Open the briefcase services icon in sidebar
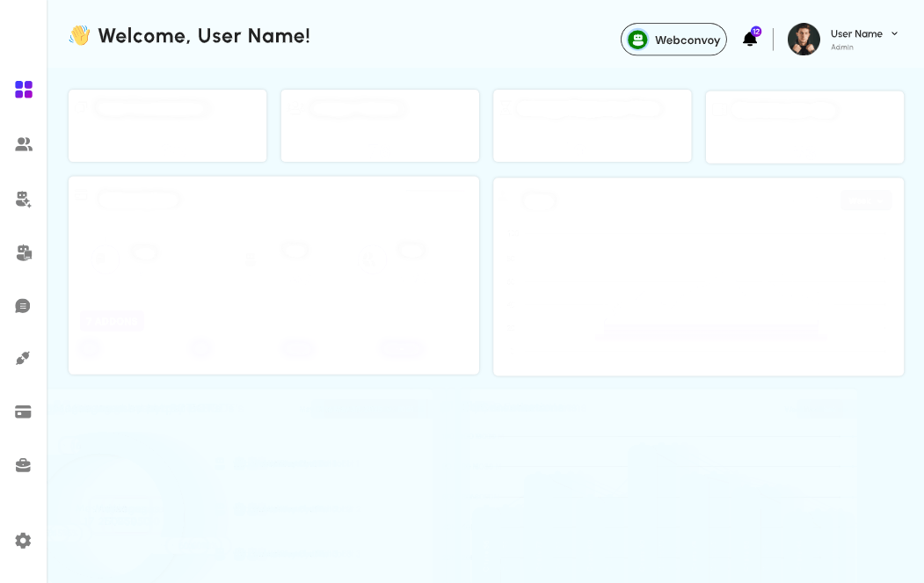This screenshot has height=583, width=924. click(23, 465)
